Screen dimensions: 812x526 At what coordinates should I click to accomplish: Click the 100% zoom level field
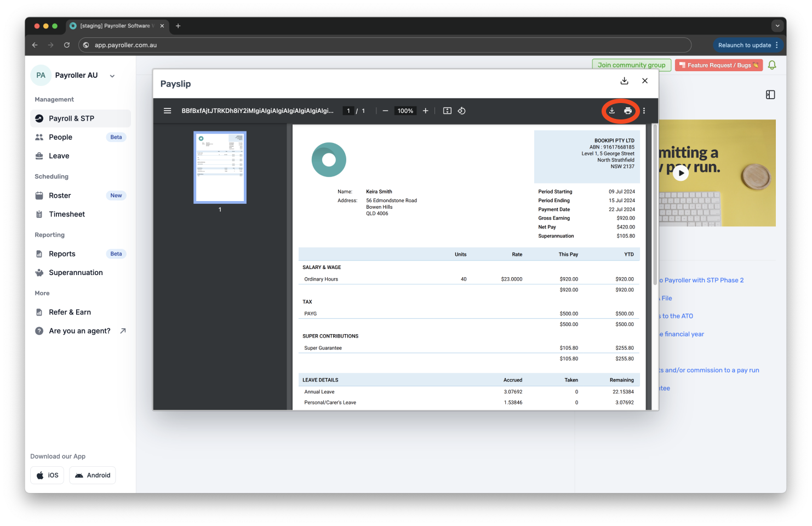coord(405,111)
